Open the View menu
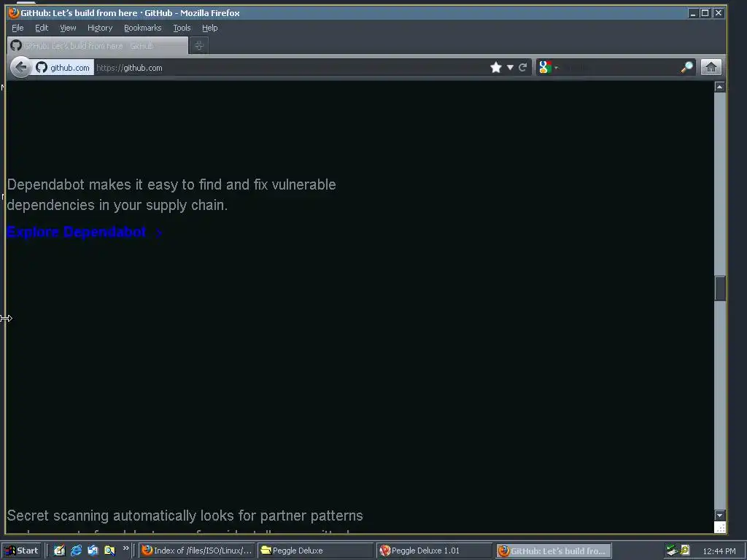Viewport: 747px width, 560px height. 68,28
